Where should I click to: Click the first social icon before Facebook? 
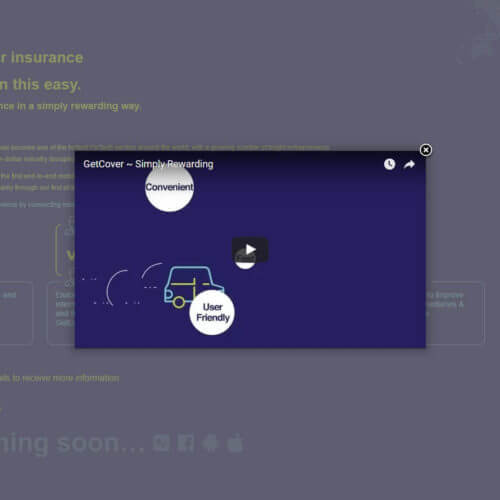click(161, 443)
